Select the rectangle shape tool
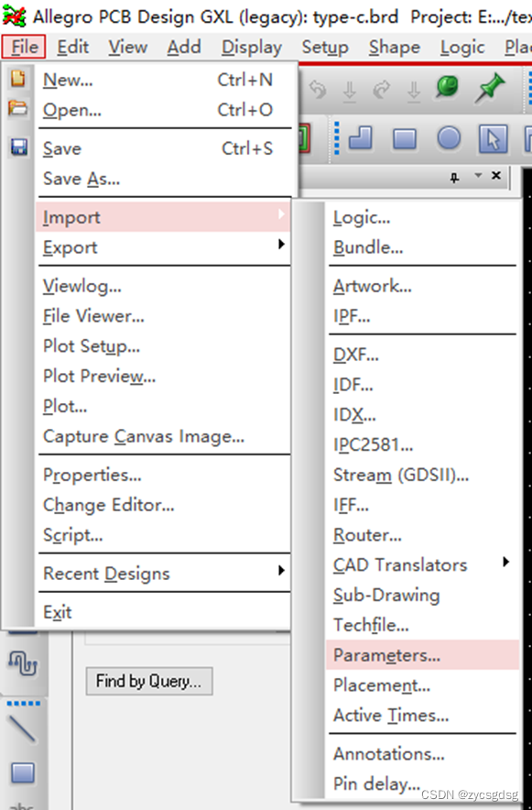Screen dimensions: 532x810 406,137
